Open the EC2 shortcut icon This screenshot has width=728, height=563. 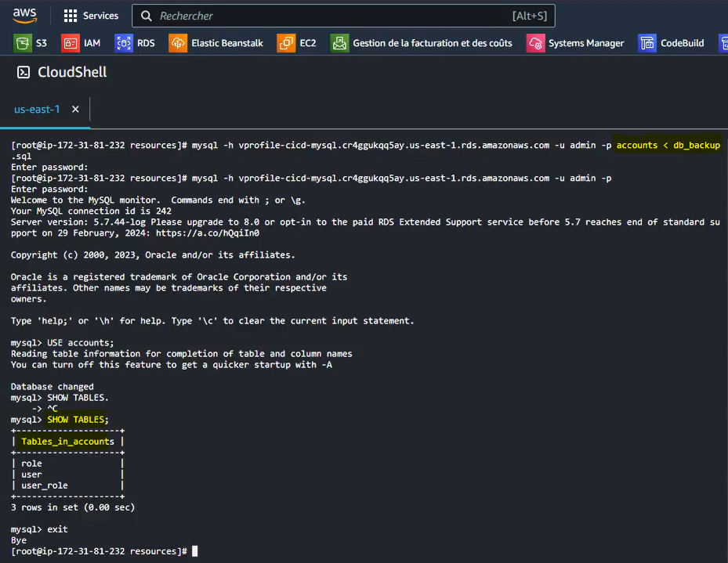click(286, 43)
